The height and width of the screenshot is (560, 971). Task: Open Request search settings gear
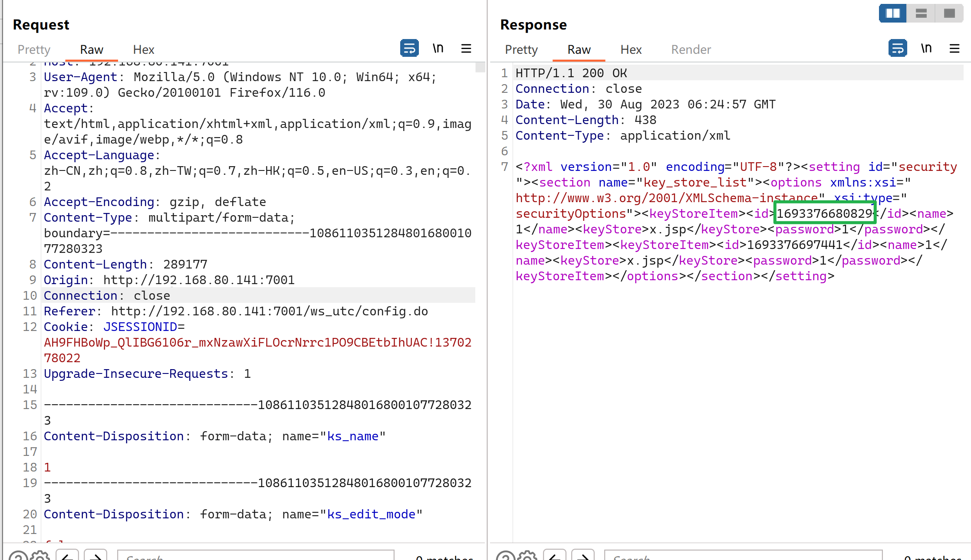click(x=40, y=556)
